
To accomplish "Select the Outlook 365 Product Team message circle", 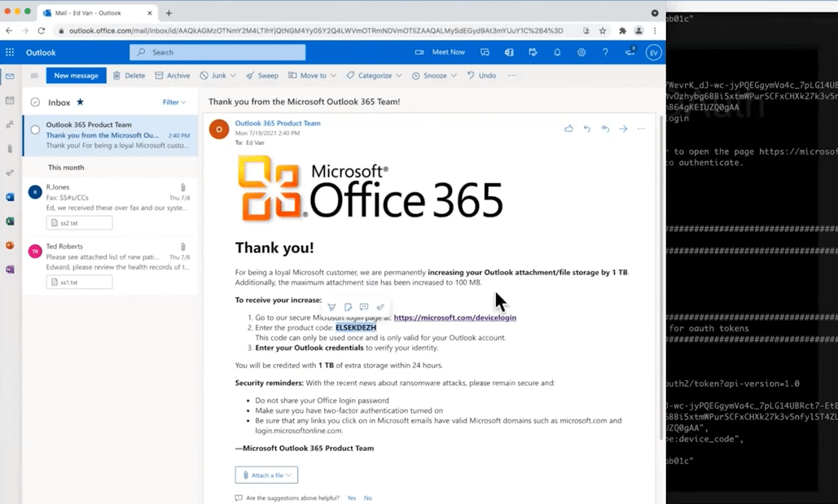I will point(35,129).
